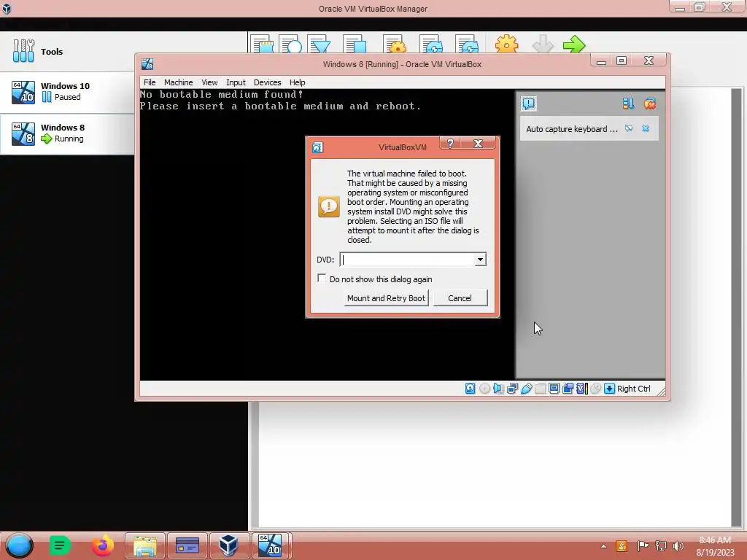Click the second Manager toolbar document-refresh icon
This screenshot has height=560, width=747.
[x=467, y=44]
